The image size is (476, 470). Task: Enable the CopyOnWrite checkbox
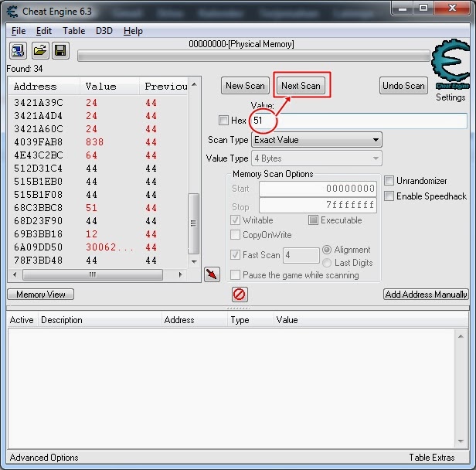235,235
